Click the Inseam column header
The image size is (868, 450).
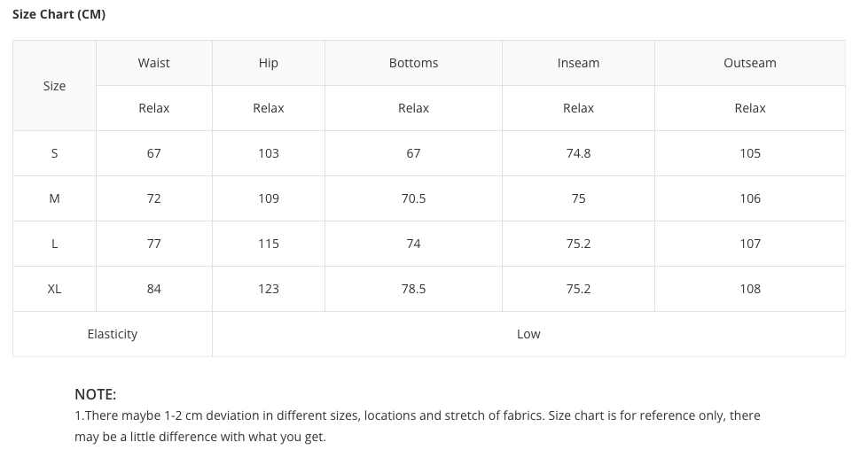578,63
